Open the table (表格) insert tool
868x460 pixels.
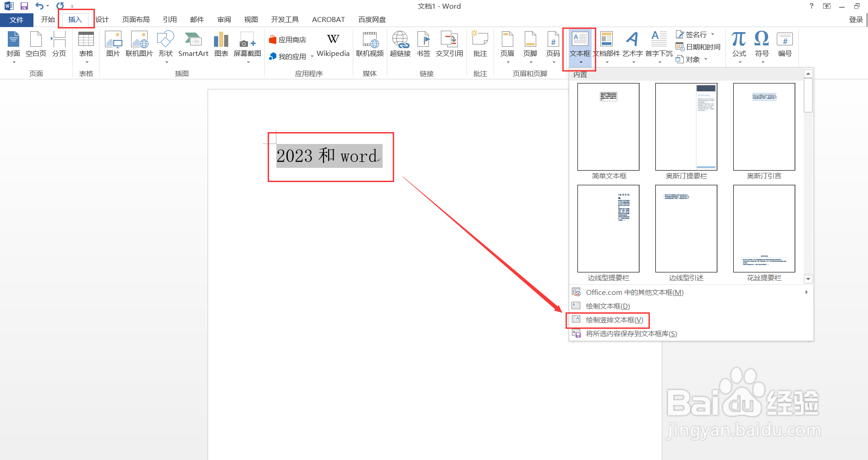click(86, 46)
